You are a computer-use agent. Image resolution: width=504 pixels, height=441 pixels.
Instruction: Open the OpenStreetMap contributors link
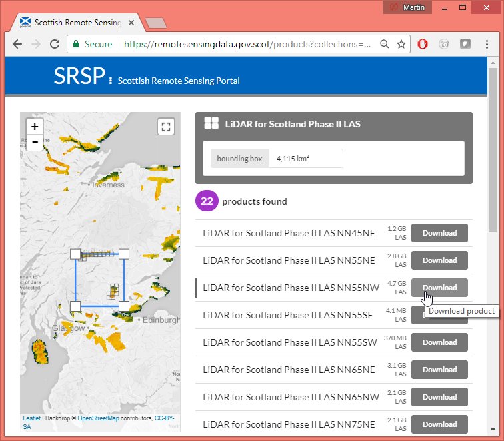98,418
